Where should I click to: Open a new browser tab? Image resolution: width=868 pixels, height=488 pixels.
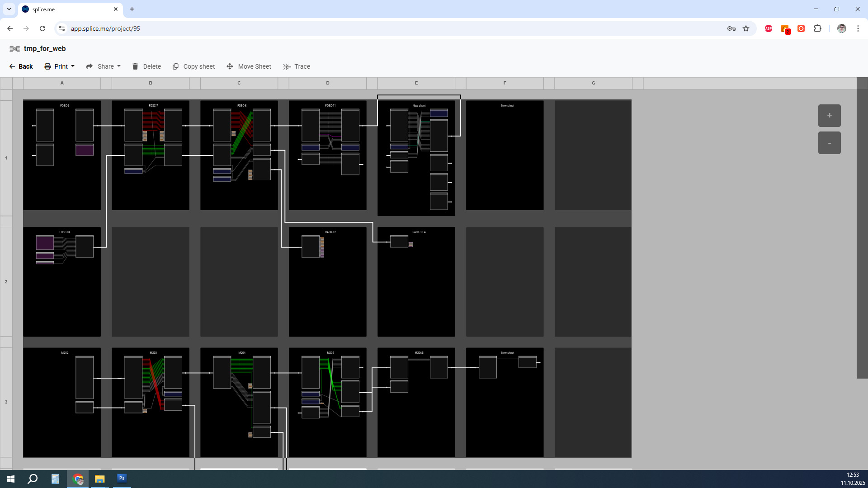point(132,9)
